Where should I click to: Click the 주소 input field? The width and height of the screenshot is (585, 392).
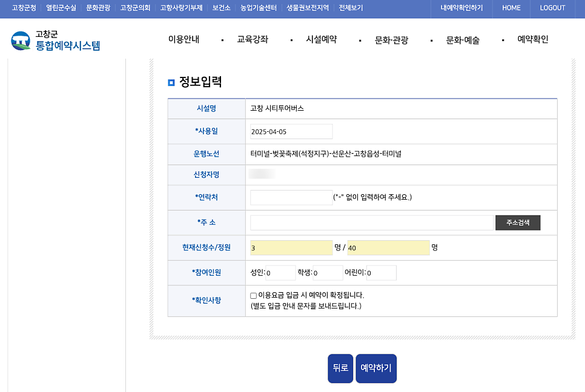[372, 223]
